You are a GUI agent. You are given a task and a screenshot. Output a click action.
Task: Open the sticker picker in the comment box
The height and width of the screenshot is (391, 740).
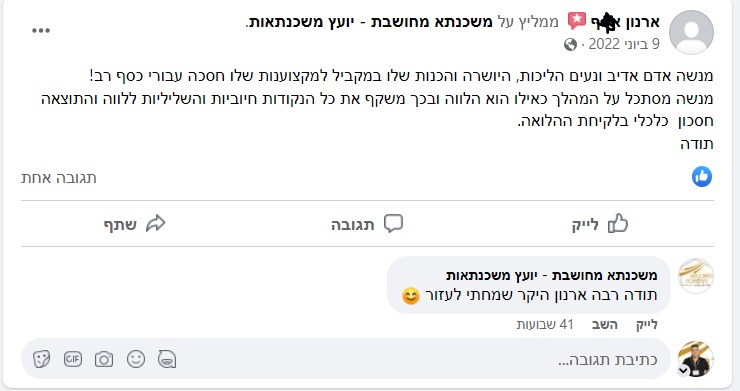pyautogui.click(x=41, y=359)
